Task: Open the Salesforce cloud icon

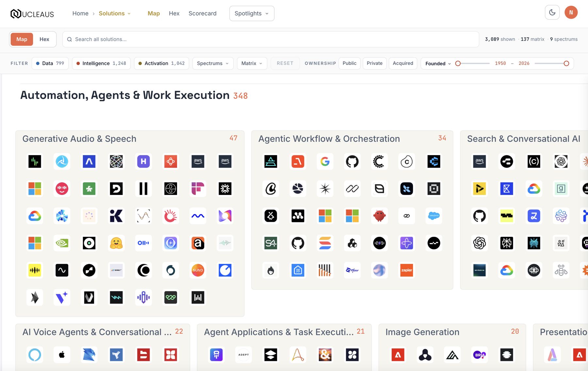Action: 434,216
